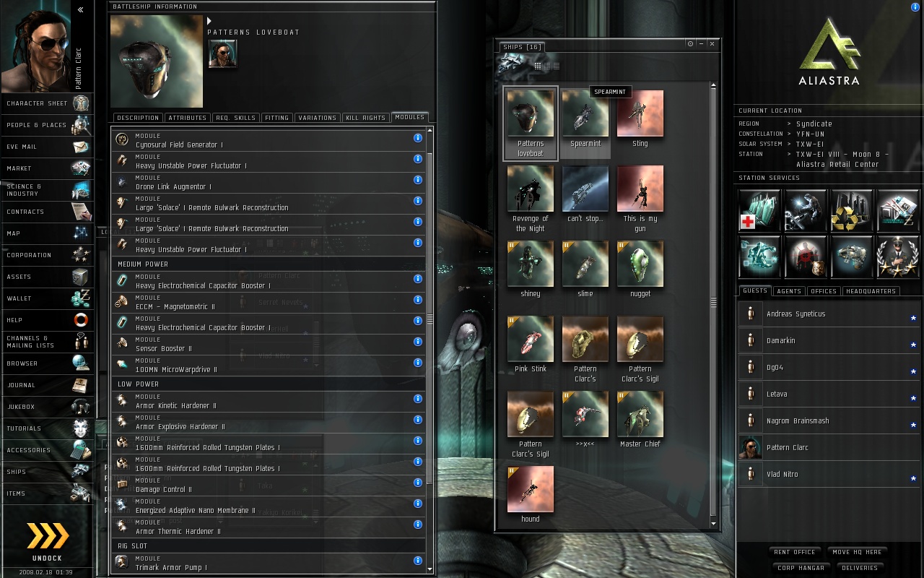Viewport: 924px width, 578px height.
Task: Open the Map sidebar entry
Action: pos(47,233)
